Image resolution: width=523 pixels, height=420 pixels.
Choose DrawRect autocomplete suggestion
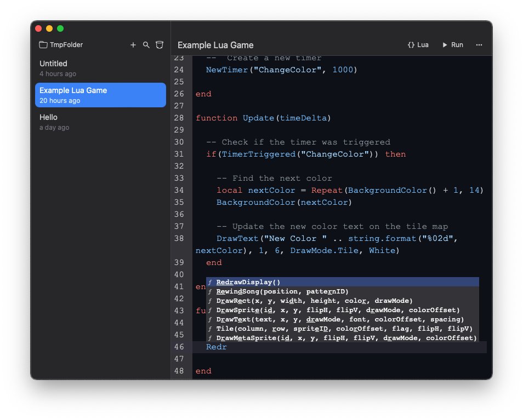pyautogui.click(x=342, y=301)
